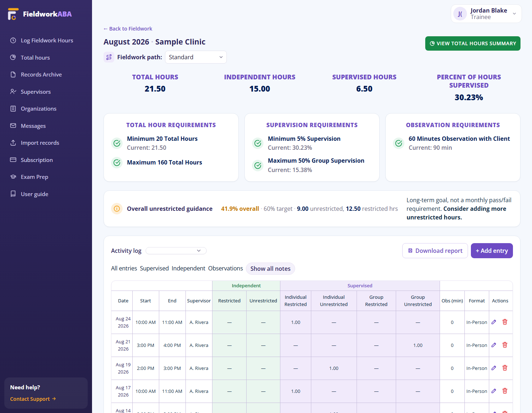Image resolution: width=532 pixels, height=413 pixels.
Task: Click the Minimum 5% Supervision checkmark icon
Action: click(x=258, y=143)
